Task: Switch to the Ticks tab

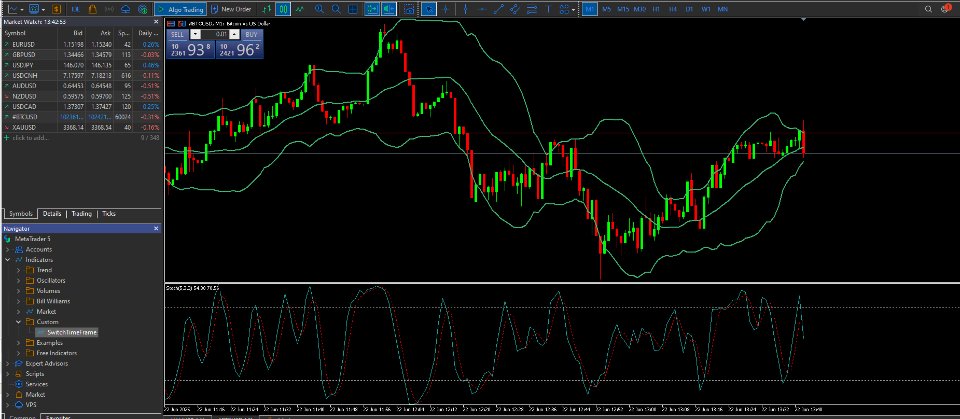Action: (x=108, y=214)
